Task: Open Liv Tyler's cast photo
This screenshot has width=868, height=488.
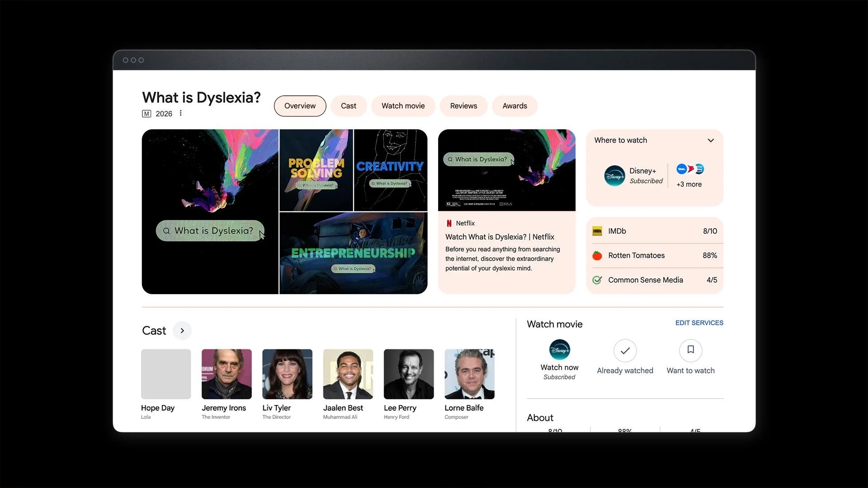Action: tap(287, 374)
